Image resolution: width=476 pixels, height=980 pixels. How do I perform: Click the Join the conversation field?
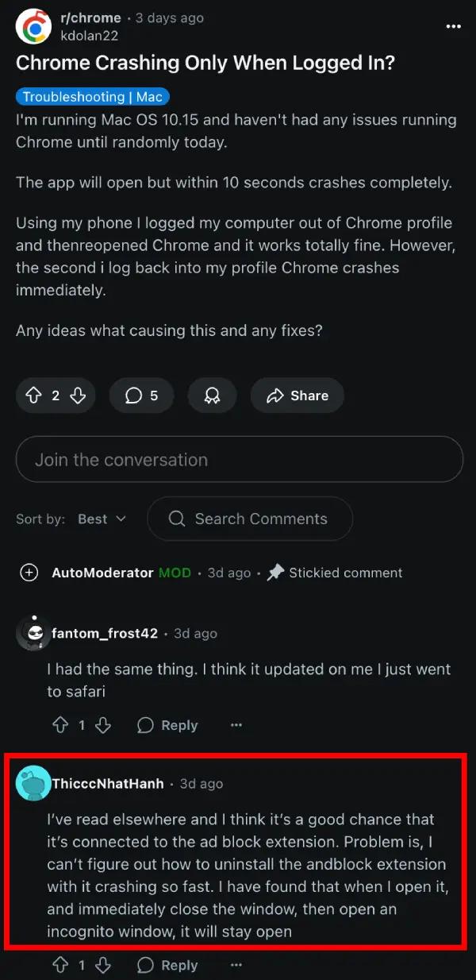click(x=239, y=459)
